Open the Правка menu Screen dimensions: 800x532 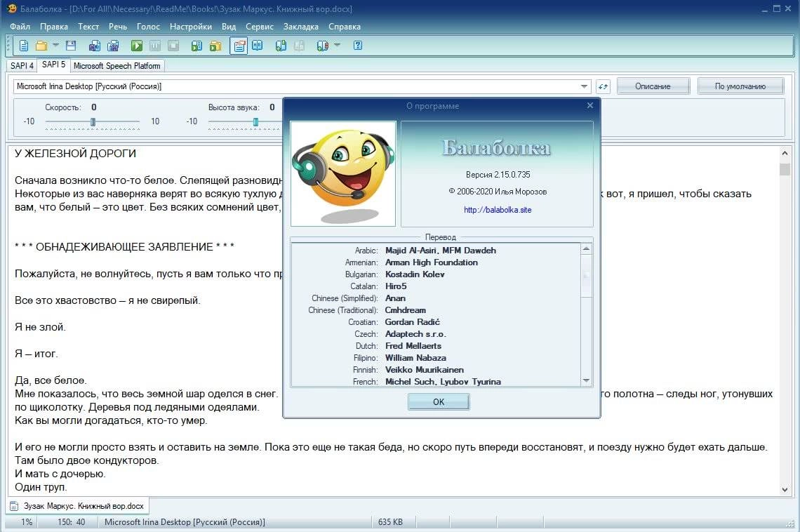click(53, 27)
